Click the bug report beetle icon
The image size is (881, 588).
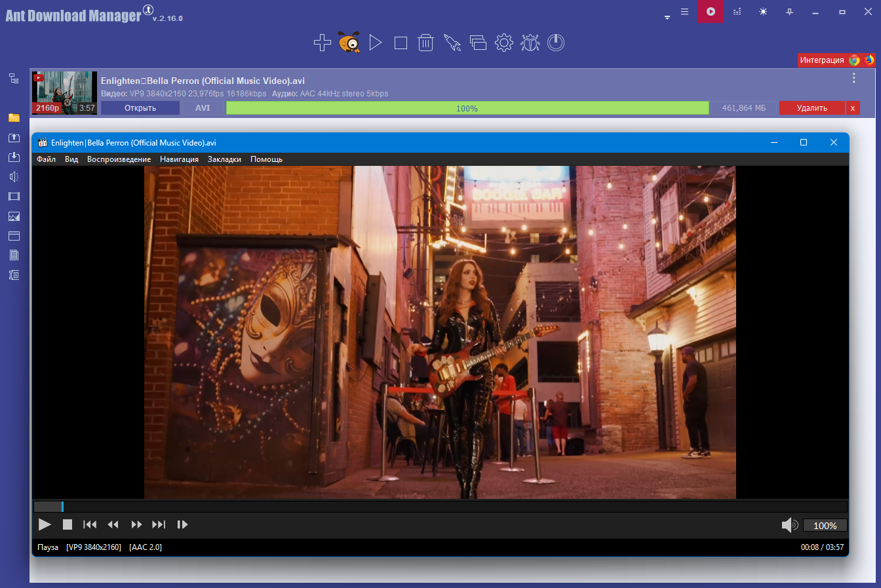[x=530, y=43]
